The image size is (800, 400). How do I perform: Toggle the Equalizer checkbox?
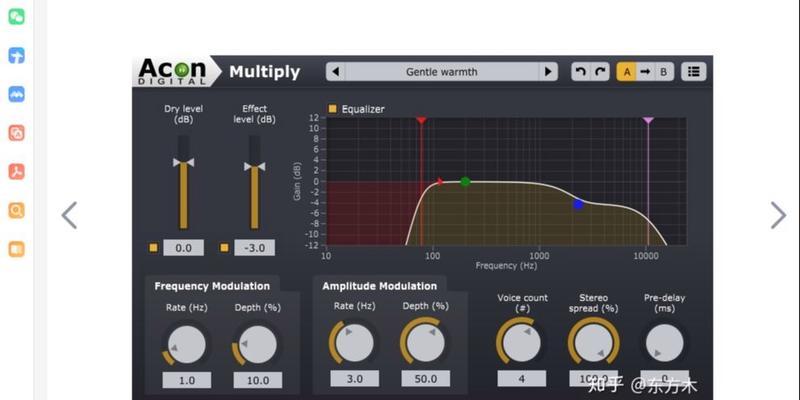point(332,109)
